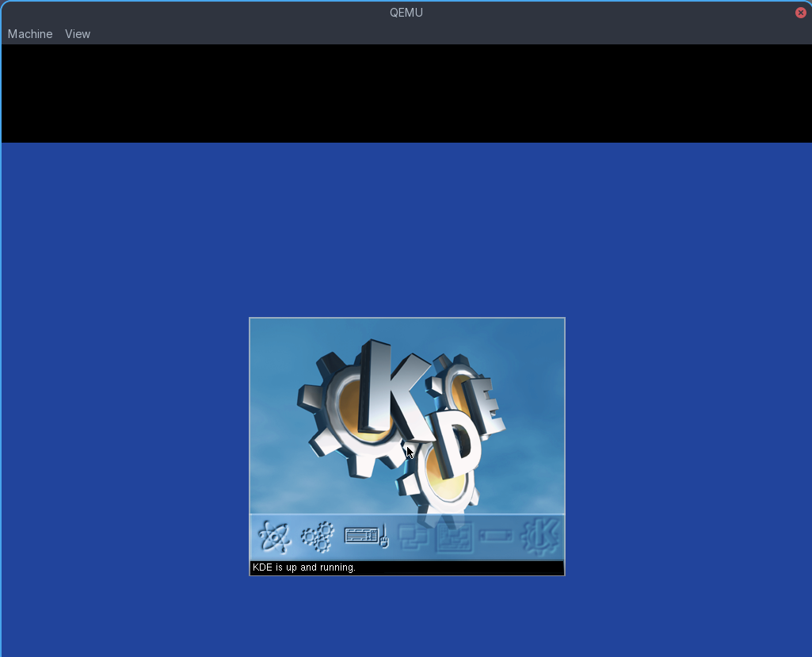Open the View menu
This screenshot has height=657, width=812.
click(78, 33)
